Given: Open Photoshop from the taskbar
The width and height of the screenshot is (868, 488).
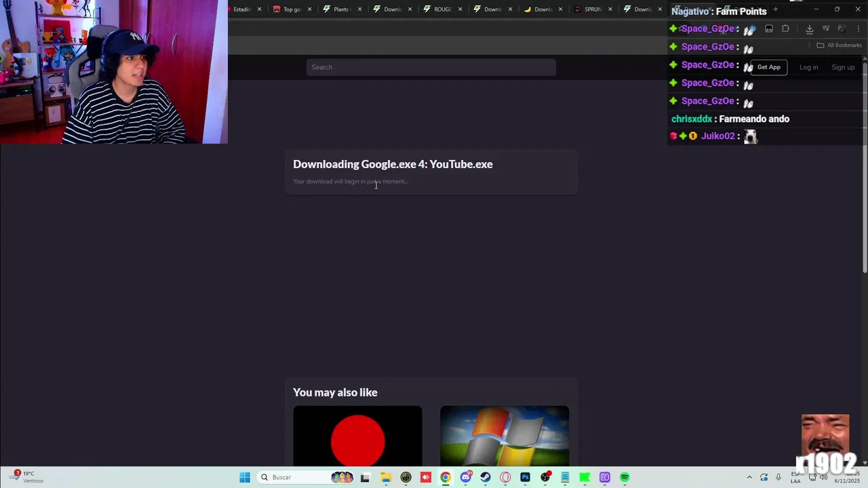Looking at the screenshot, I should (x=525, y=477).
